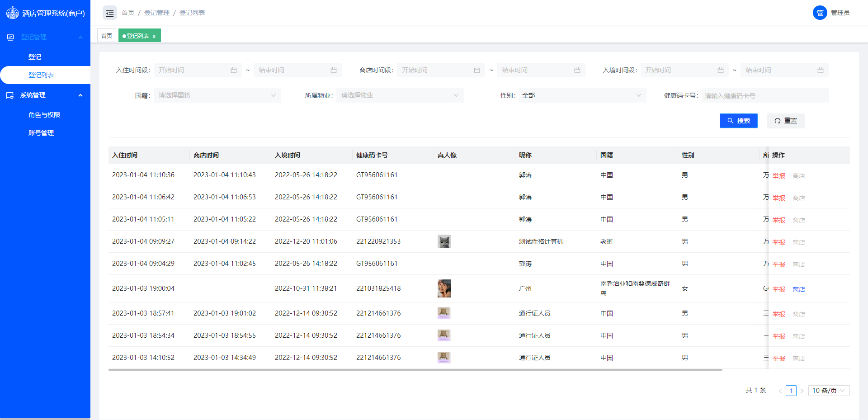Click the 重置 button
868x420 pixels.
pyautogui.click(x=786, y=121)
